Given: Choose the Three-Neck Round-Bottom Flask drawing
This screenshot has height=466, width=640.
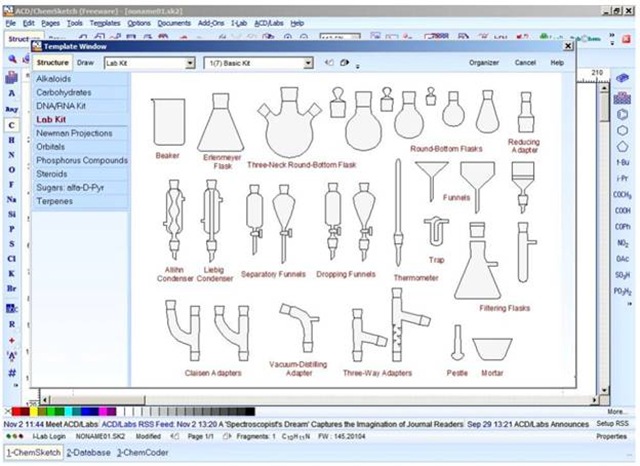Looking at the screenshot, I should tap(289, 122).
